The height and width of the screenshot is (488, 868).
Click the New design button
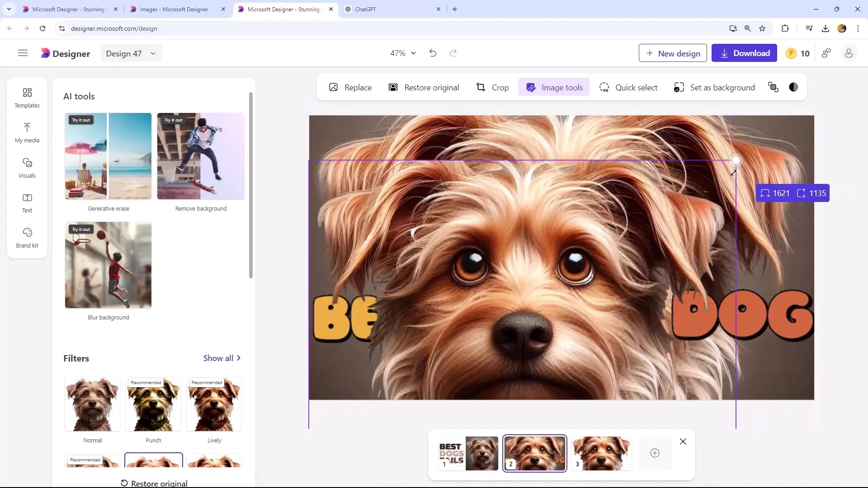(673, 53)
